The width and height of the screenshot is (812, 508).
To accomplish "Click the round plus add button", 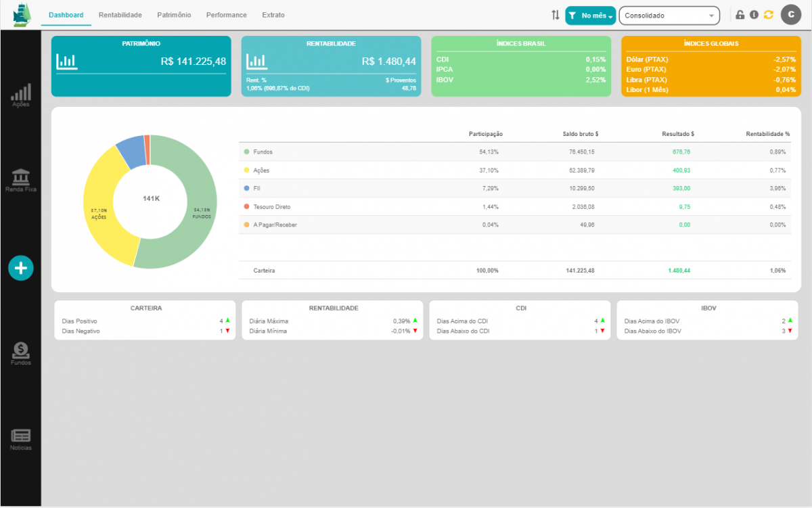I will click(x=21, y=269).
